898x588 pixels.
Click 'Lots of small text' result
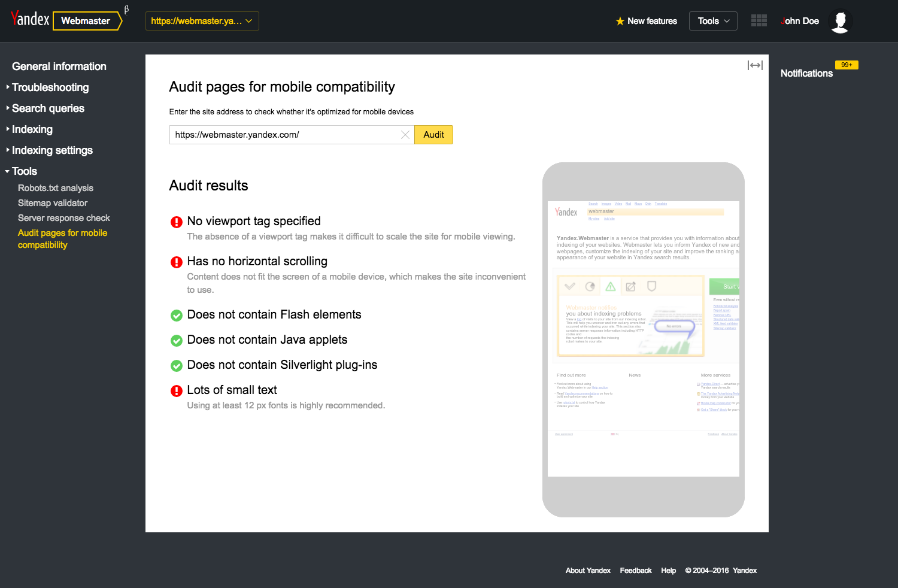click(232, 390)
